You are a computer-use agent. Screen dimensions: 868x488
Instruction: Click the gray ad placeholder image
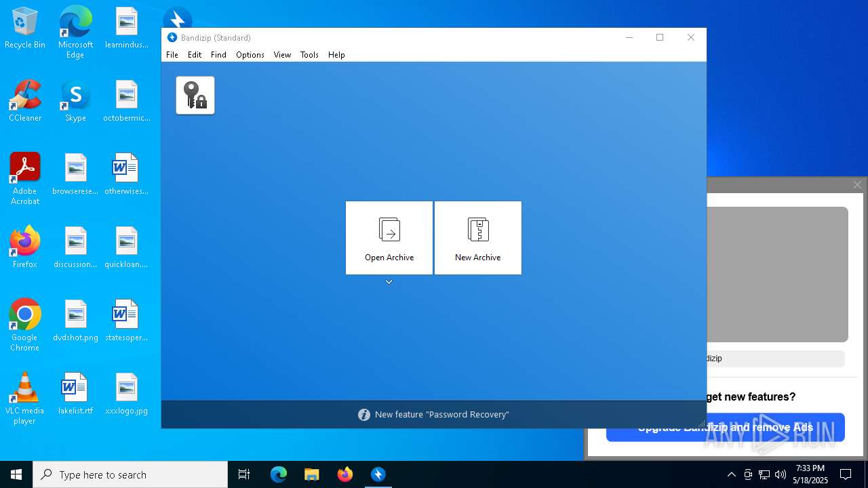tap(777, 274)
